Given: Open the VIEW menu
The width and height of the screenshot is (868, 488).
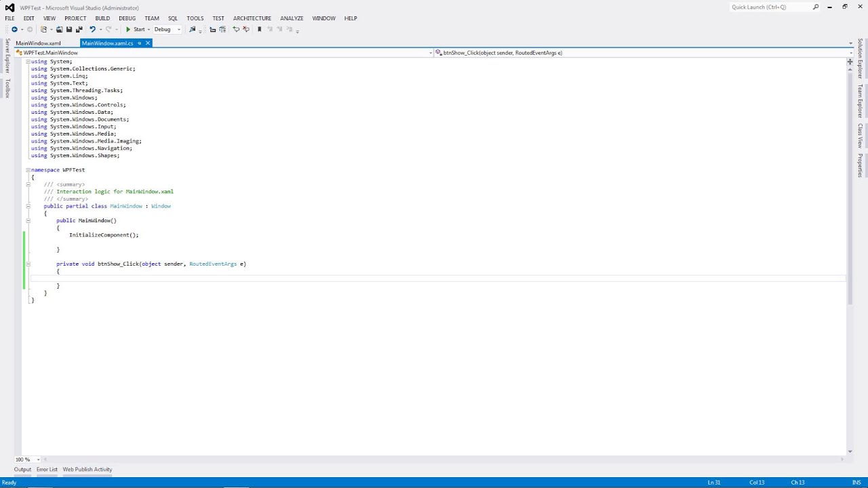Looking at the screenshot, I should pos(50,18).
